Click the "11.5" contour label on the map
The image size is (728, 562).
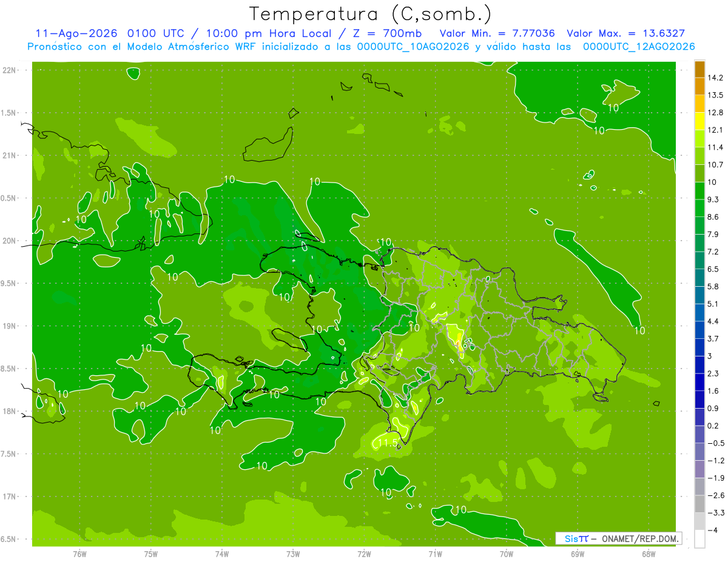[387, 444]
